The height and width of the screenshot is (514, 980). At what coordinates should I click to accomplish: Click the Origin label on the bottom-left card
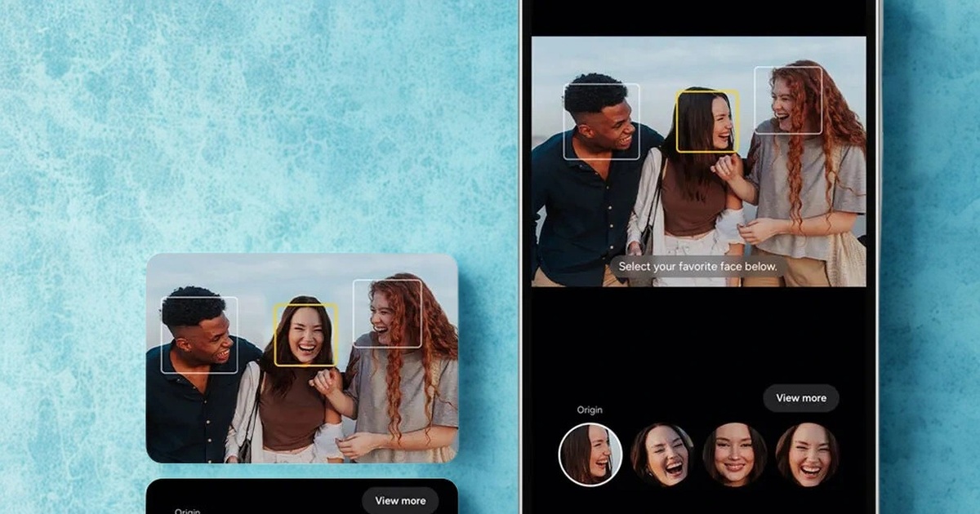click(188, 511)
